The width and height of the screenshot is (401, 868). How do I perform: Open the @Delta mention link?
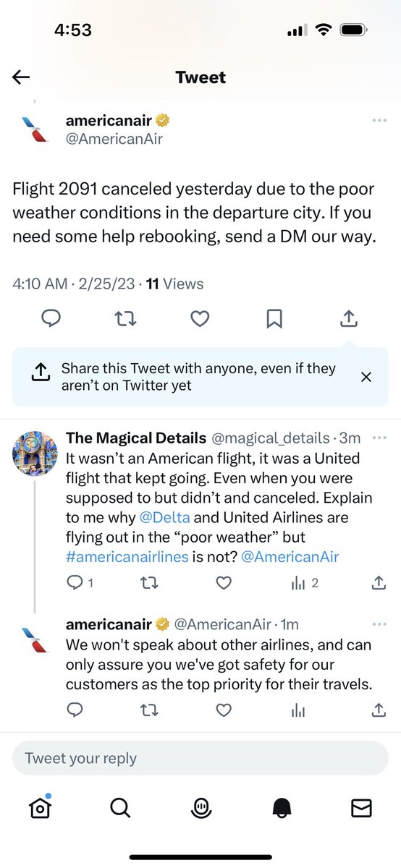pyautogui.click(x=165, y=518)
